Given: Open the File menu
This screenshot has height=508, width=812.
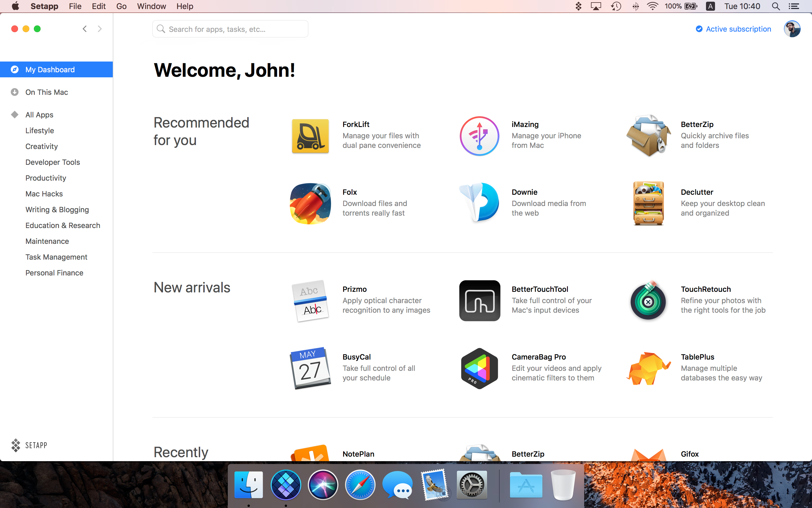Looking at the screenshot, I should point(75,6).
